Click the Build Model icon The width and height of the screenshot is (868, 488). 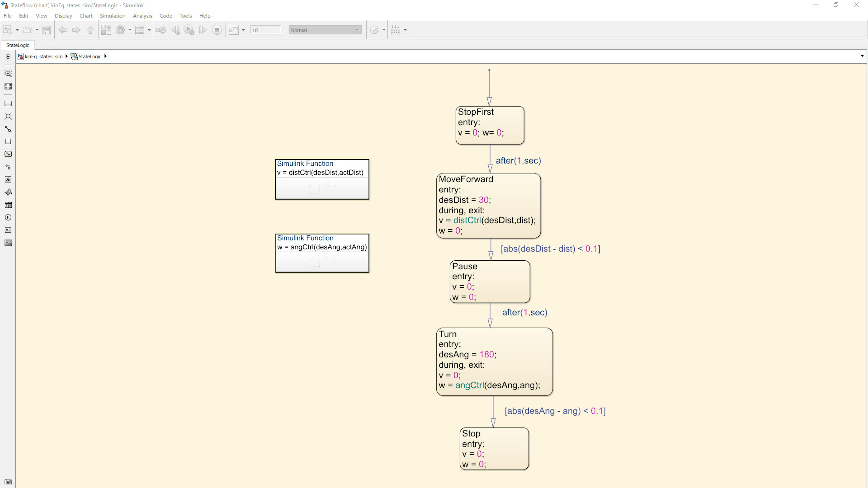tap(396, 30)
